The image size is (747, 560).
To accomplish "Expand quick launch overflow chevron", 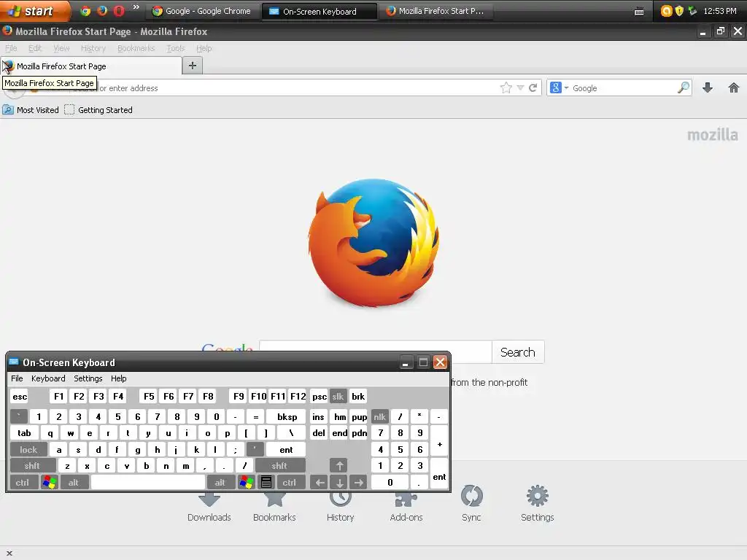I will pos(136,7).
